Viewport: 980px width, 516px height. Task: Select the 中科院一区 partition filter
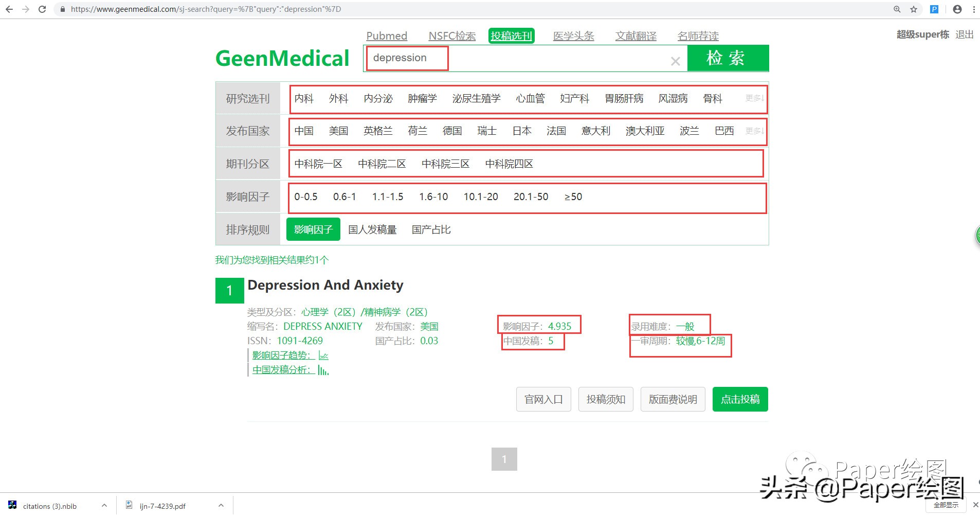318,164
